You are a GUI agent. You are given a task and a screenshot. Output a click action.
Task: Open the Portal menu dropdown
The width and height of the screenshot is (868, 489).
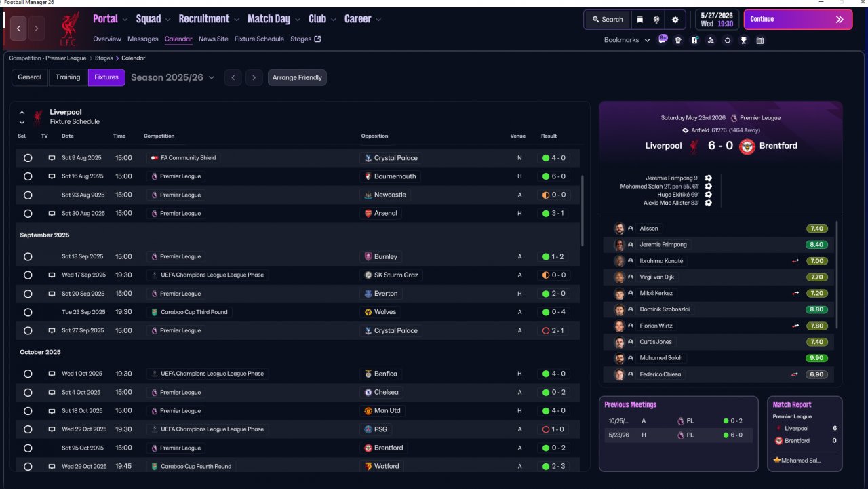[x=110, y=19]
